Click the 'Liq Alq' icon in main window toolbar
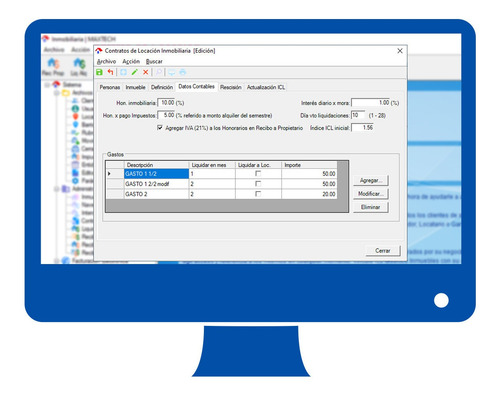500x396 pixels. (x=79, y=67)
